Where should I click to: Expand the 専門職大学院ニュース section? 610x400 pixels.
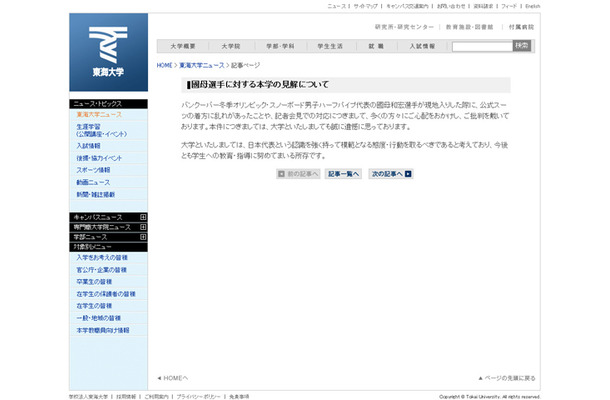click(143, 227)
